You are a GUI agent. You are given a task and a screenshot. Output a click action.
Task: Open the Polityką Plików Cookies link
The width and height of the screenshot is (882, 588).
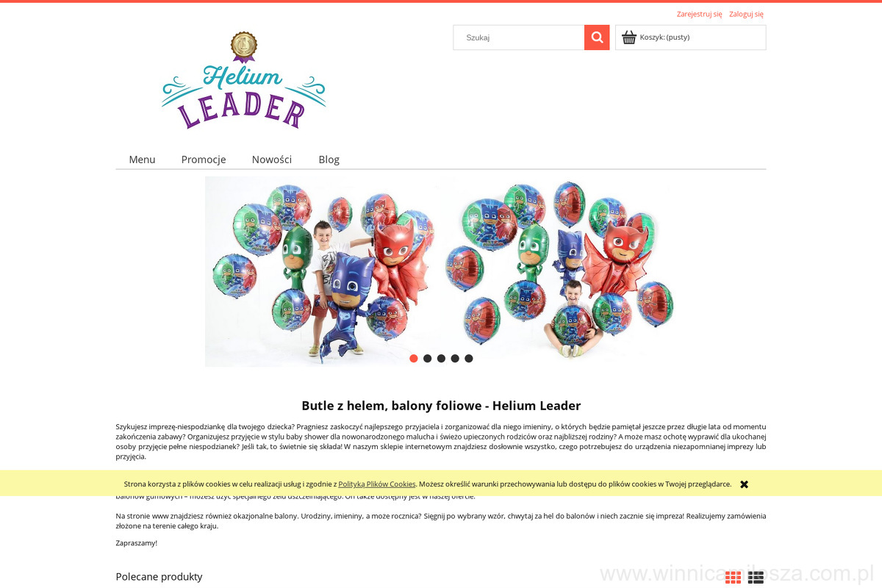[x=377, y=484]
